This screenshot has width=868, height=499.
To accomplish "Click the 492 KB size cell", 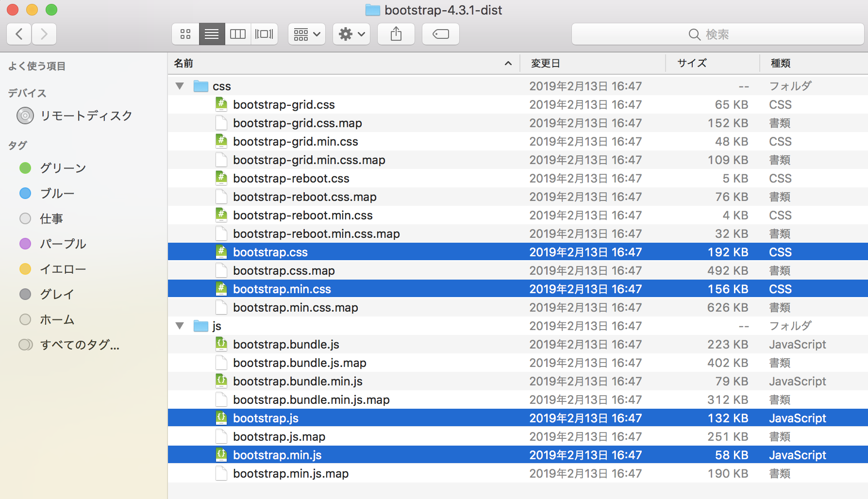I will coord(728,271).
